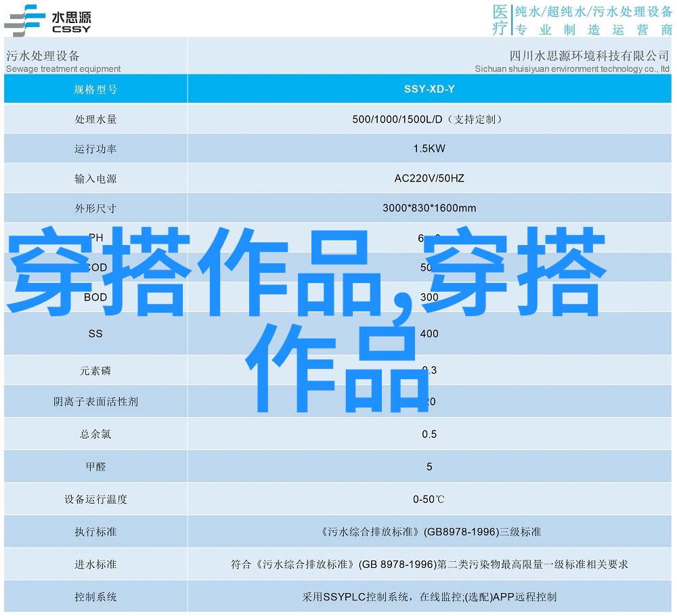Click the AC220V/50HZ input power value
The width and height of the screenshot is (677, 616).
pyautogui.click(x=429, y=179)
